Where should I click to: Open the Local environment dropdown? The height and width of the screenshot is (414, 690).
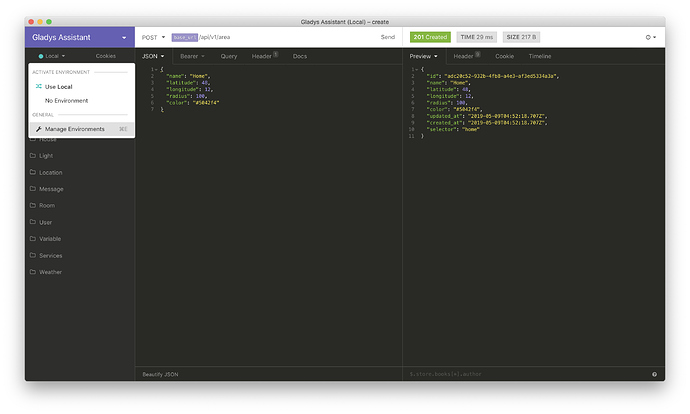click(52, 56)
